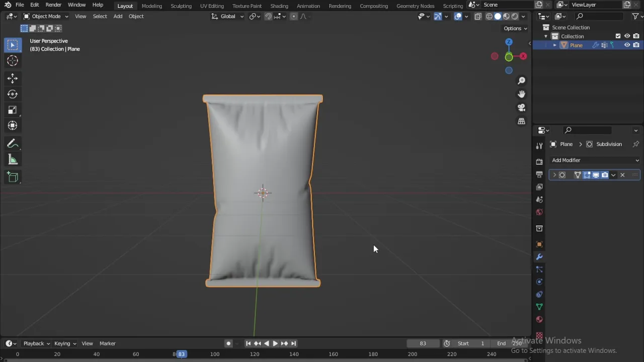Toggle Subdivision modifier viewport display
Image resolution: width=644 pixels, height=362 pixels.
tap(596, 175)
